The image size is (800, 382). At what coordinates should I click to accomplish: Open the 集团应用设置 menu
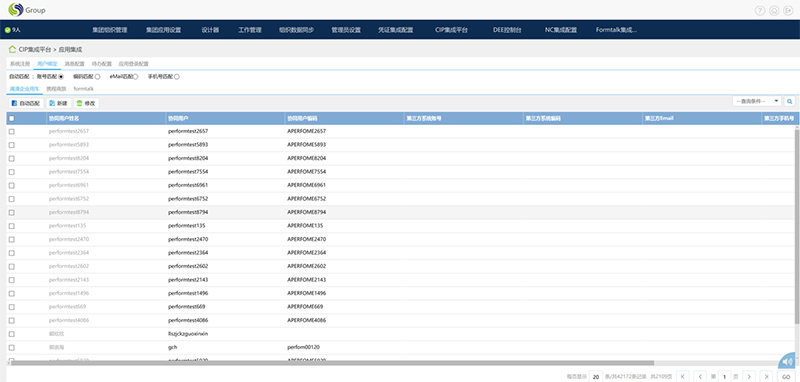coord(163,30)
